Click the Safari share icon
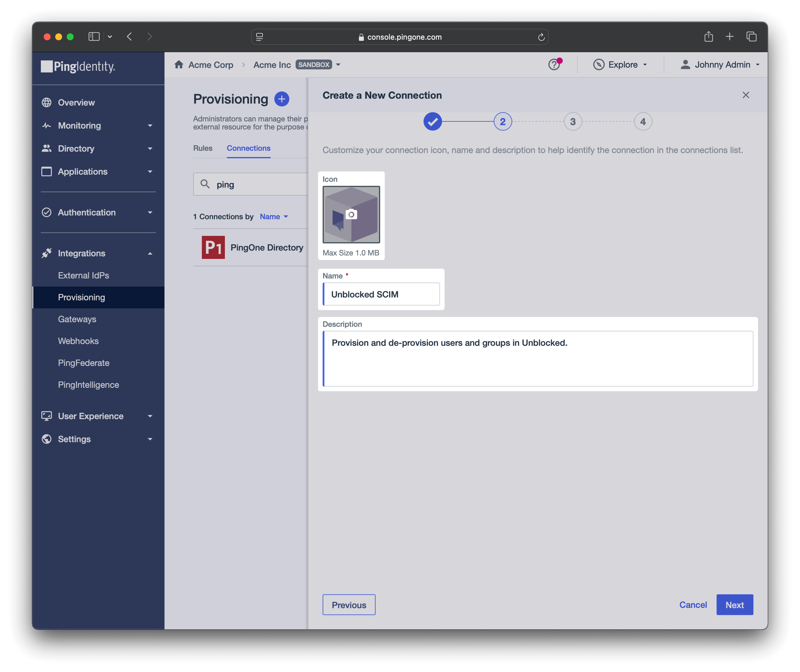The width and height of the screenshot is (800, 672). coord(708,37)
